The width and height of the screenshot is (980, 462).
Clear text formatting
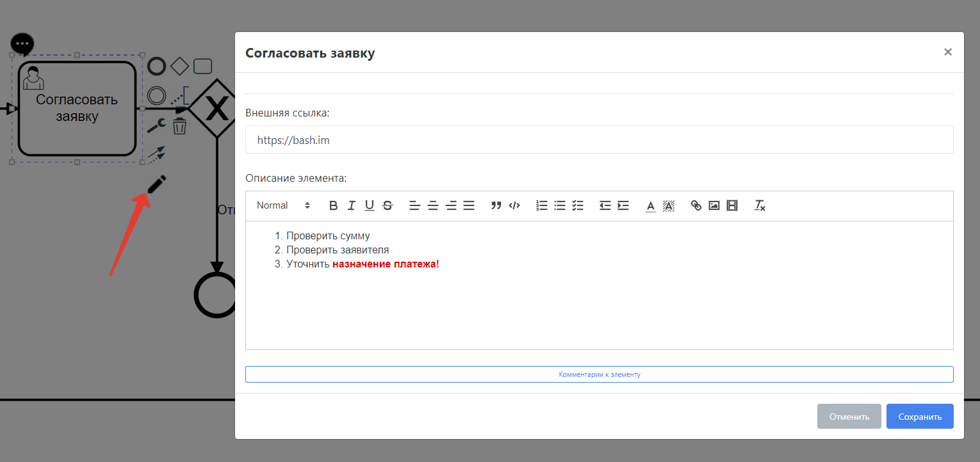[760, 205]
